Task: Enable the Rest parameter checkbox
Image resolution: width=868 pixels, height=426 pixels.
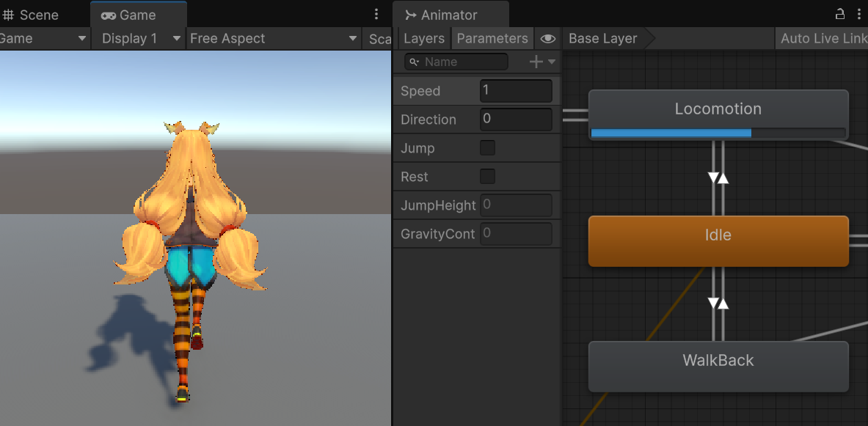Action: [487, 177]
